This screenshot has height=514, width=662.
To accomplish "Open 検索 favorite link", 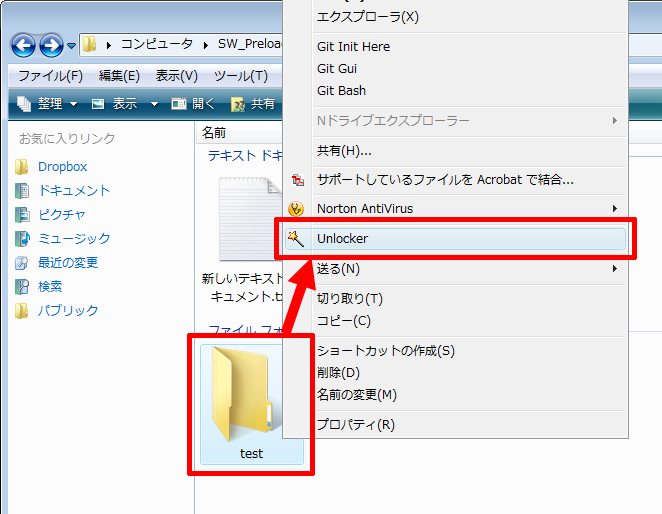I will (x=50, y=286).
